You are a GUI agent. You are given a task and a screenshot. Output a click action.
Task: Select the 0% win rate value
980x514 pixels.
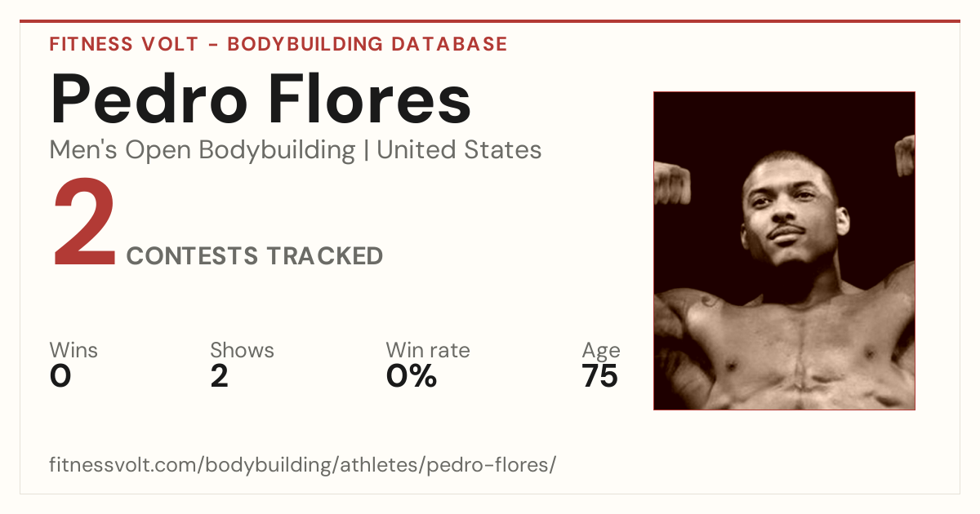tap(412, 376)
